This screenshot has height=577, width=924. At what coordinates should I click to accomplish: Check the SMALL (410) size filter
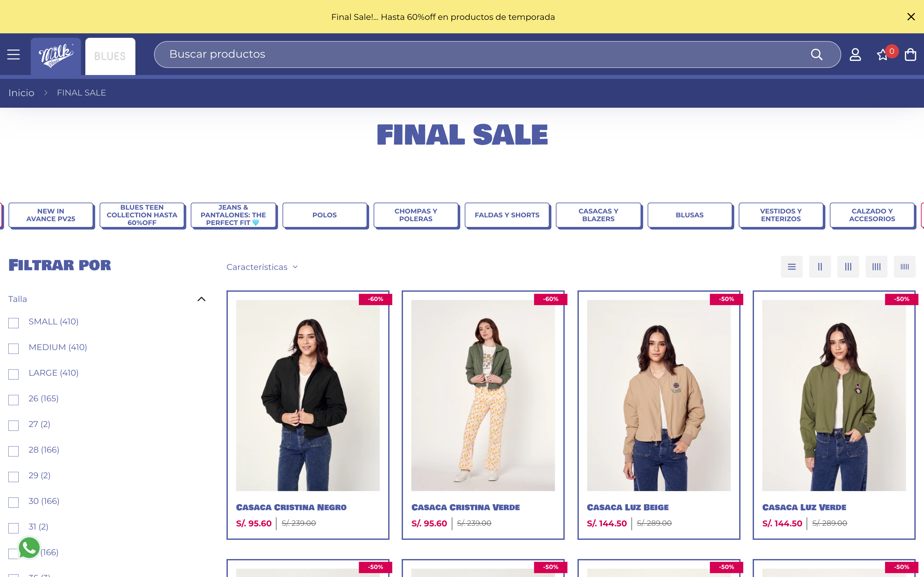14,323
